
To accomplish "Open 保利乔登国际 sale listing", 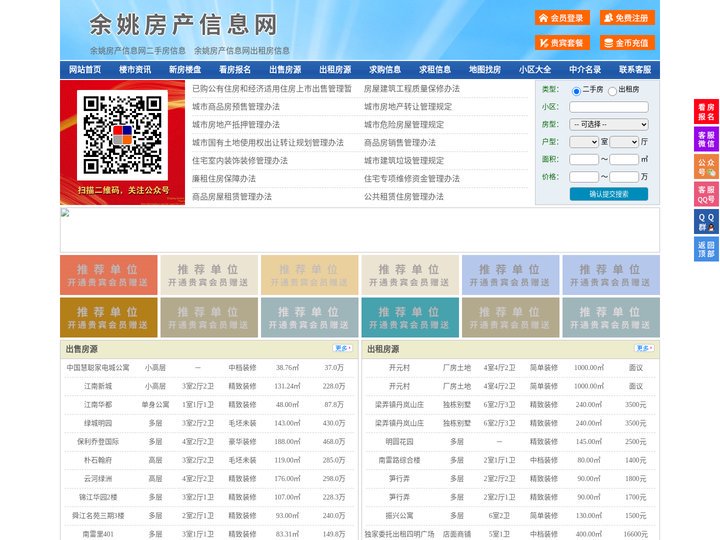I will pyautogui.click(x=98, y=442).
